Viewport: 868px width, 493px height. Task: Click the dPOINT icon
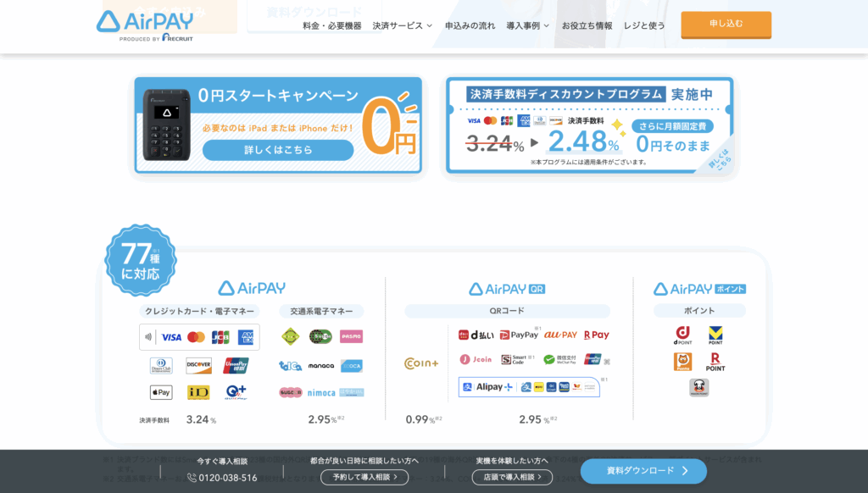(x=682, y=335)
